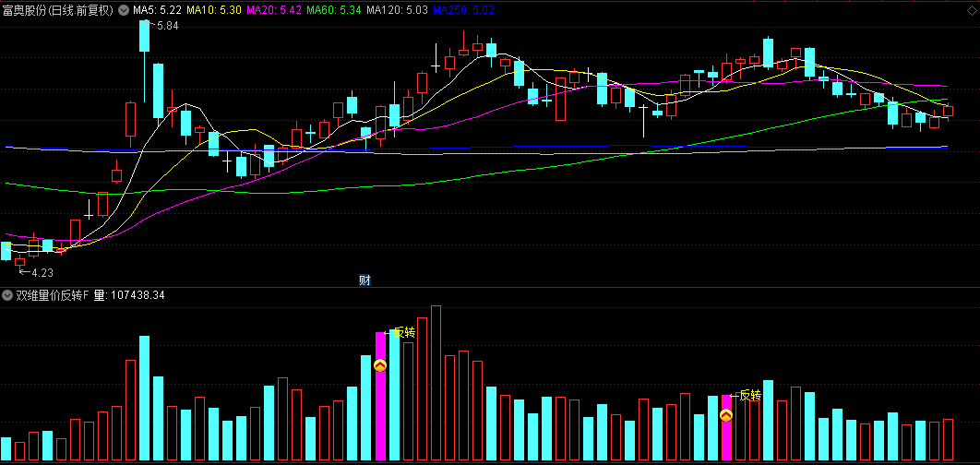The width and height of the screenshot is (980, 465).
Task: Select the MA5: 5.22 label
Action: tap(158, 10)
